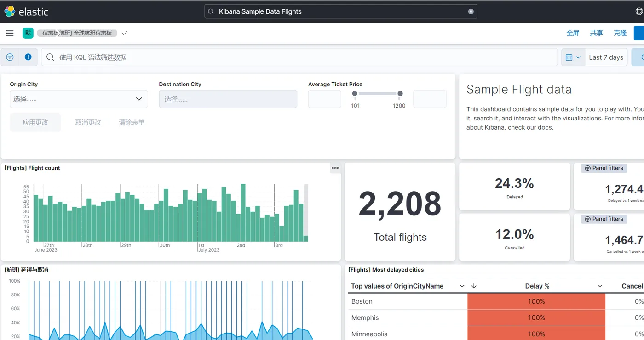Click the ticket price slider track

pos(377,94)
